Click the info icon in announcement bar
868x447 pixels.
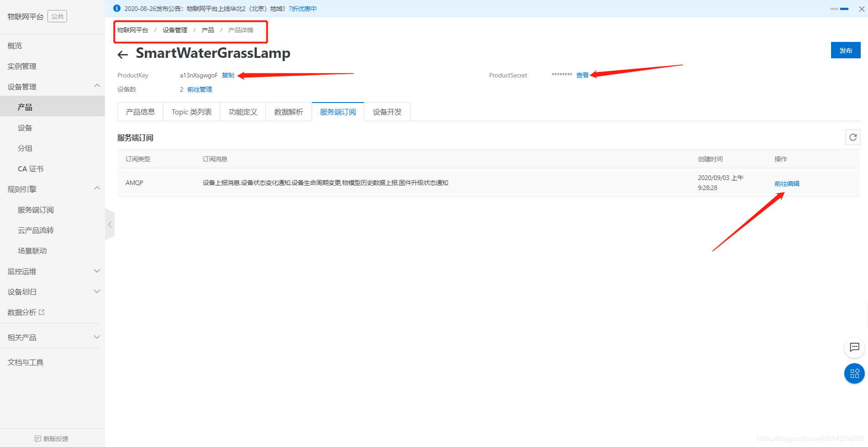[x=117, y=8]
